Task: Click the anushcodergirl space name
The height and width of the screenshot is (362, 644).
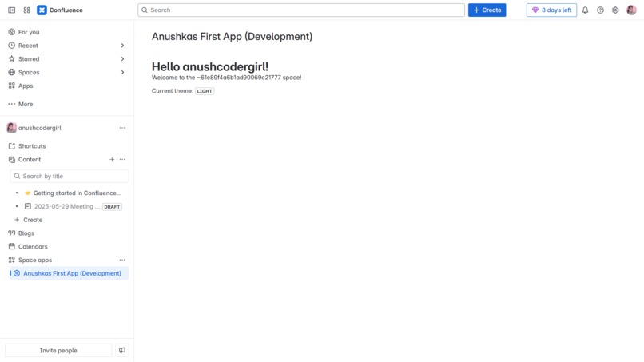Action: [40, 128]
